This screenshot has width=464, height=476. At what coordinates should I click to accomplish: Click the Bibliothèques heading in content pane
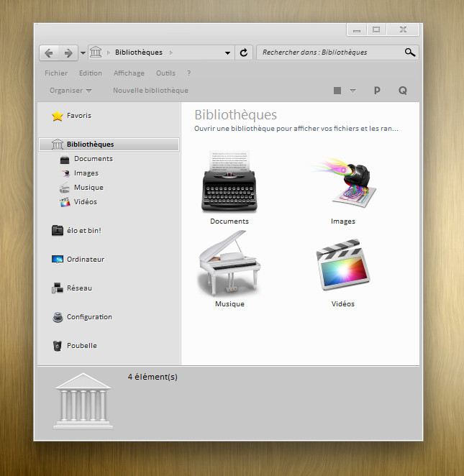click(x=236, y=115)
